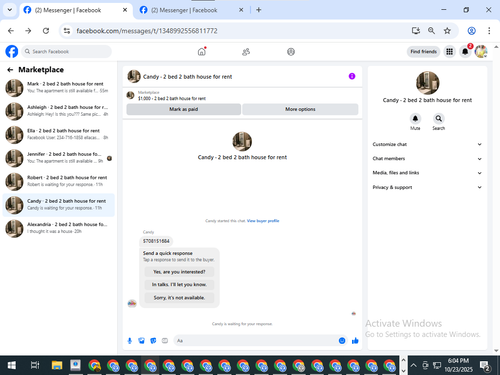The image size is (500, 375).
Task: Click Candy's large profile picture in right panel
Action: click(427, 83)
